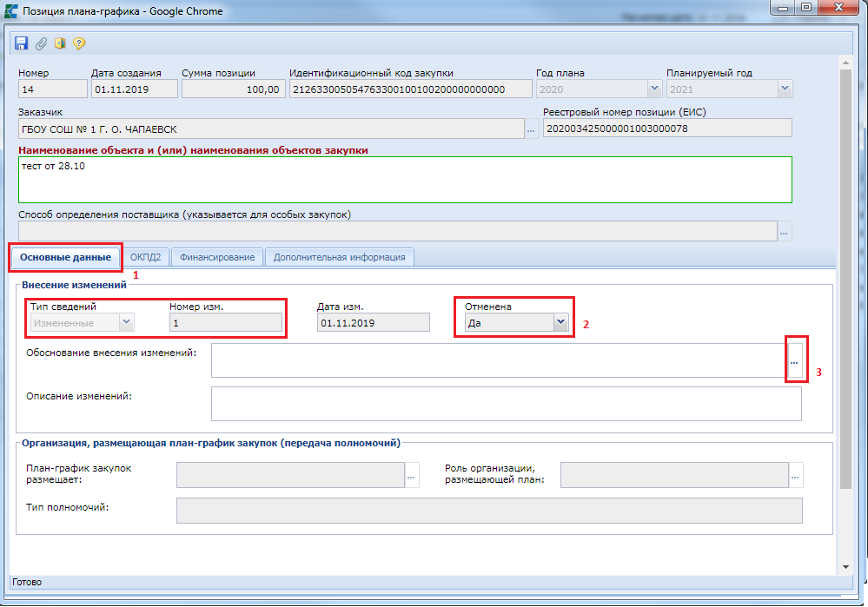
Task: Switch to the ОКПД2 tab
Action: click(145, 257)
